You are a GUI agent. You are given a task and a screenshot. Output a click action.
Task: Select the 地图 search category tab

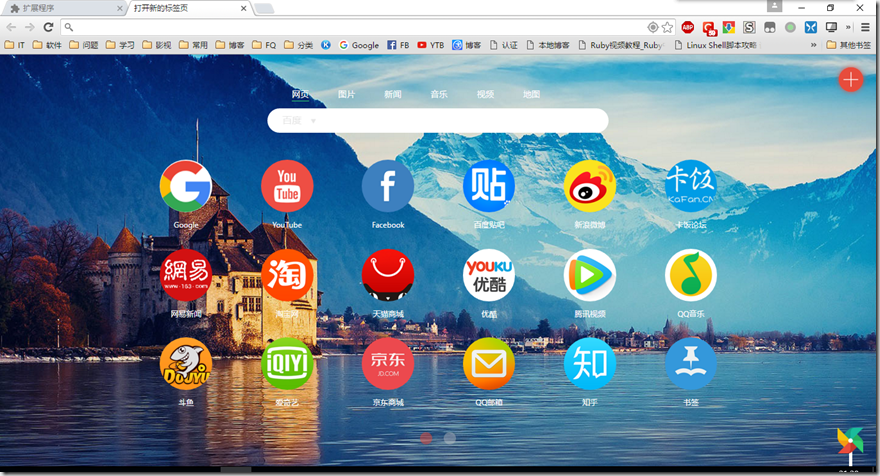click(x=531, y=94)
